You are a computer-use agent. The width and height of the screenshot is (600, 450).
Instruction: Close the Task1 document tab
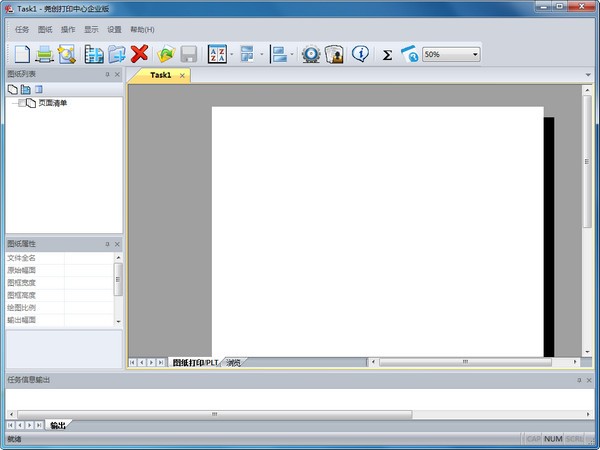click(x=182, y=75)
